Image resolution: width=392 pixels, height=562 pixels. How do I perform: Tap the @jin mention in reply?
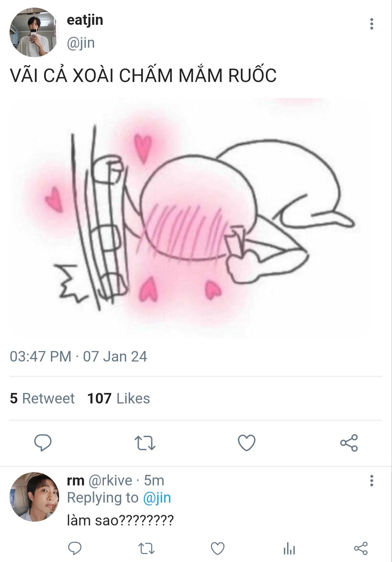click(x=157, y=498)
